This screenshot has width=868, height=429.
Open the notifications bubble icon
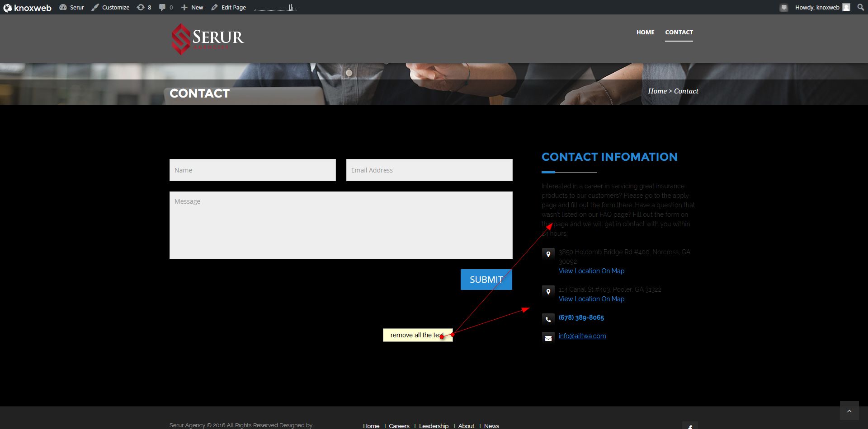[784, 8]
